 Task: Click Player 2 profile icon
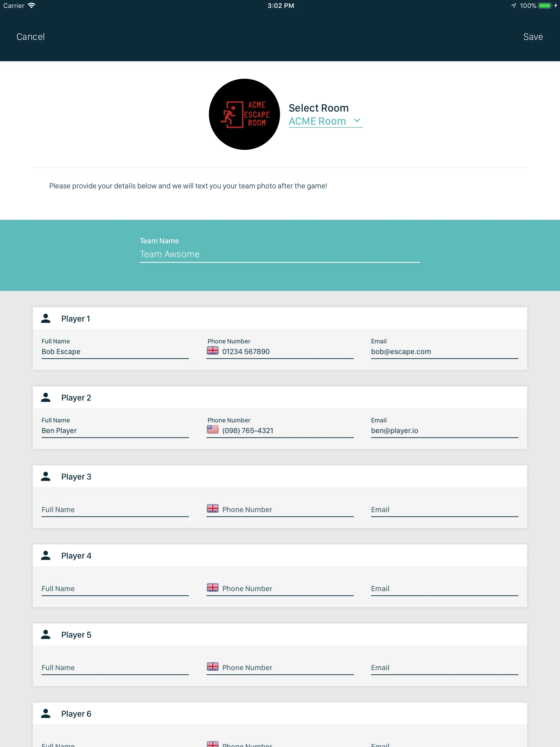(46, 398)
